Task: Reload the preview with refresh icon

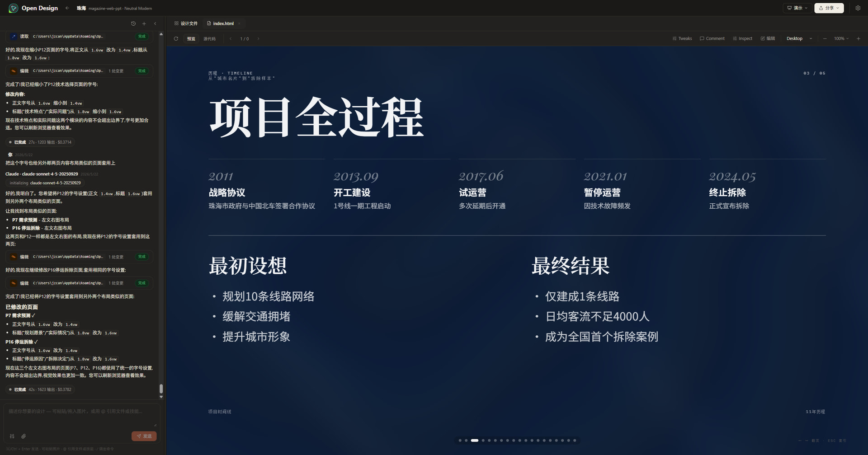Action: [x=176, y=39]
